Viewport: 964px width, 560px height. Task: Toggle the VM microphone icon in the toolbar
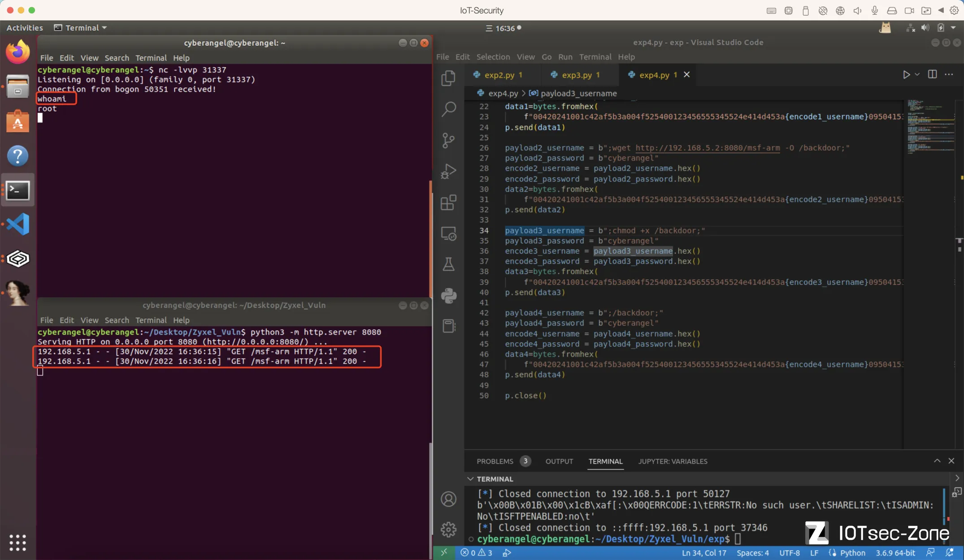coord(874,10)
